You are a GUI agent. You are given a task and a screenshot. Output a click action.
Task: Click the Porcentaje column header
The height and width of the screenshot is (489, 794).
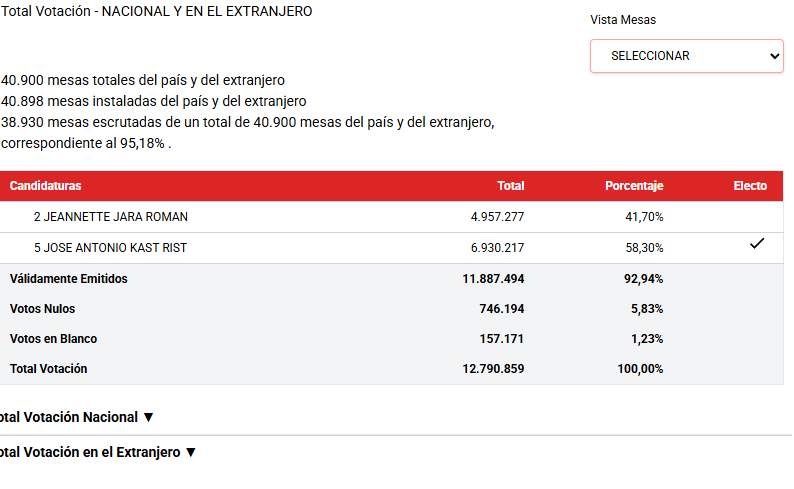click(x=634, y=186)
